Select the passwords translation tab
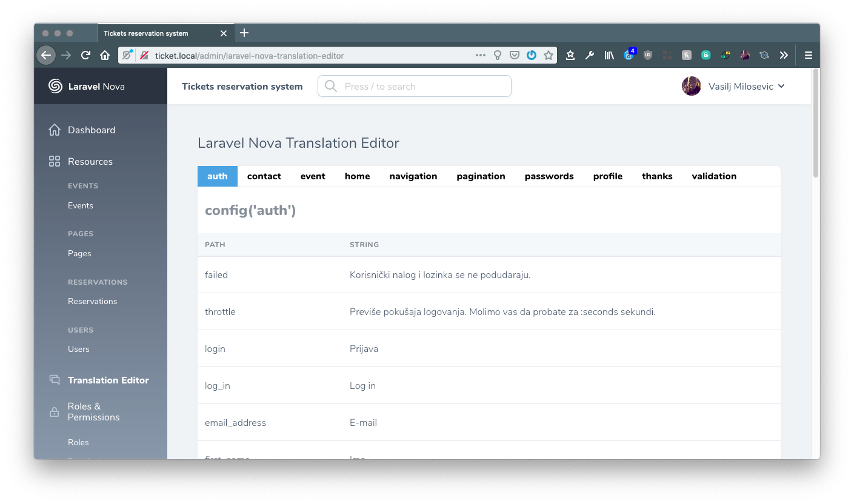 [x=549, y=176]
